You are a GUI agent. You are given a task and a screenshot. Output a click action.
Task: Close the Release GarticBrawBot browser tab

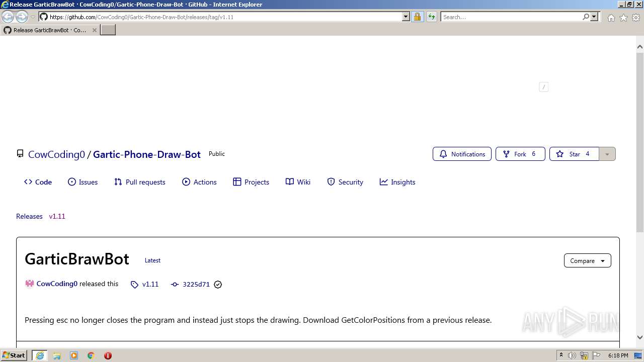[x=94, y=30]
